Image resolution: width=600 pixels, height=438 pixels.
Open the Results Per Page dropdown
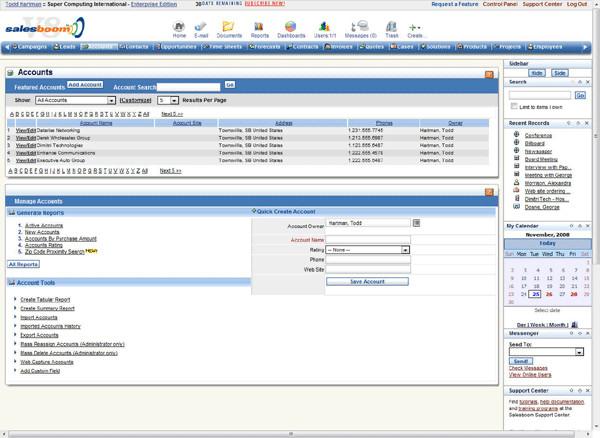pos(168,100)
